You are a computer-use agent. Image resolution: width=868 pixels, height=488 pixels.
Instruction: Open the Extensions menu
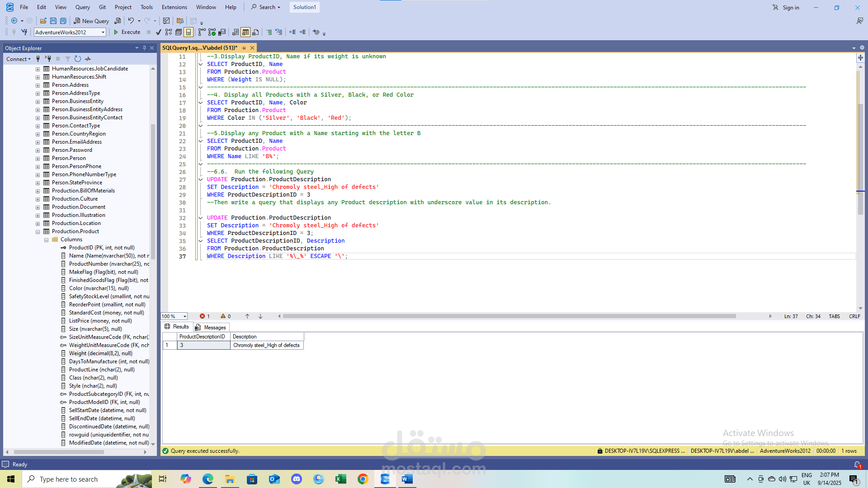(174, 7)
